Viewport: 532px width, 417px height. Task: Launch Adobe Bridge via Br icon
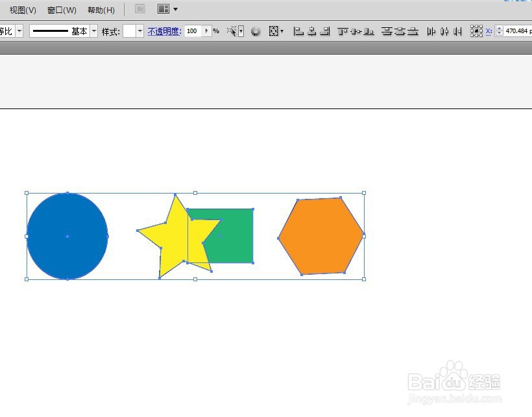coord(140,9)
